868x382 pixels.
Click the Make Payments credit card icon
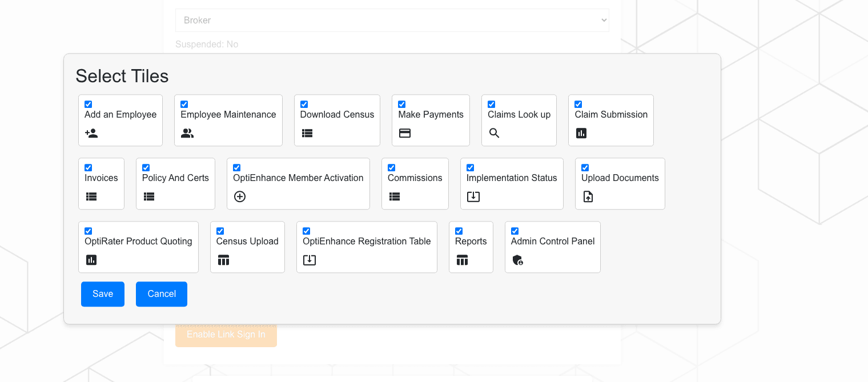pyautogui.click(x=405, y=133)
